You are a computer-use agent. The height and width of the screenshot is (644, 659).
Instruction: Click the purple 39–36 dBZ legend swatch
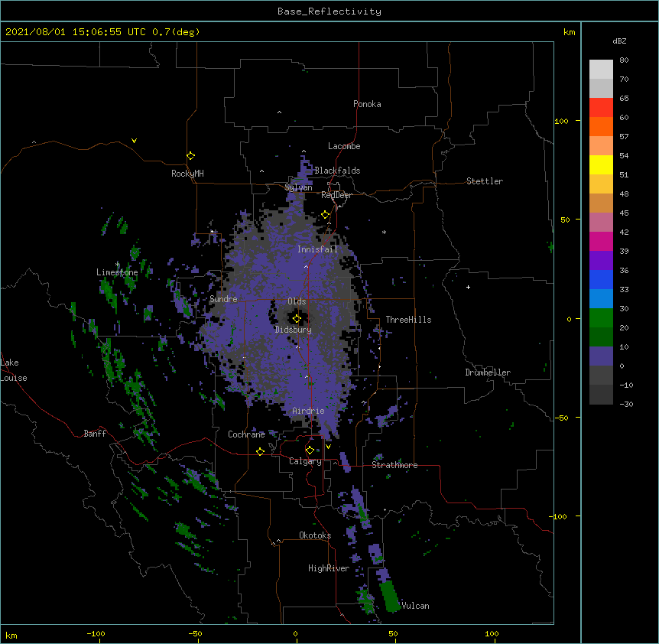tap(601, 261)
